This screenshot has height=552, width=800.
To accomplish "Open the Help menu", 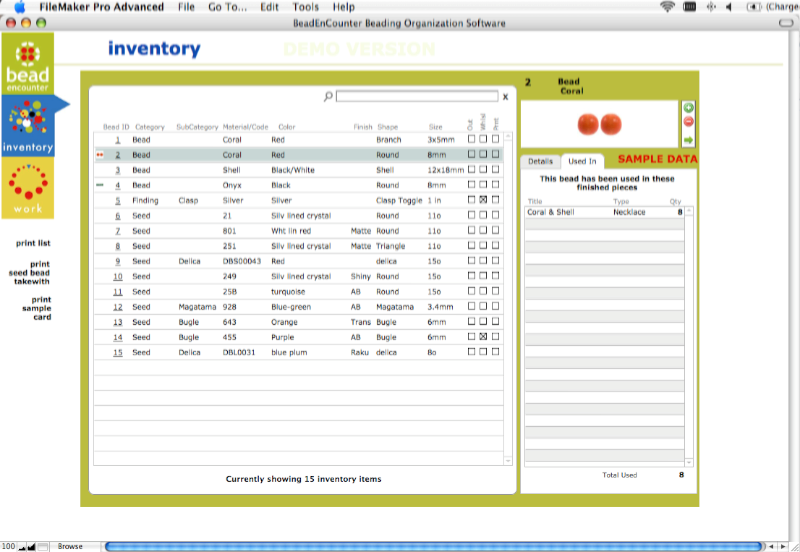I will coord(343,7).
